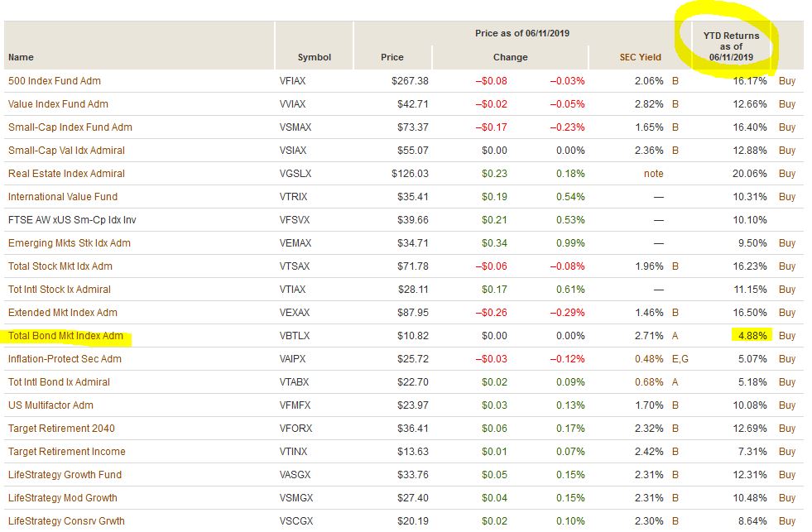Click Buy for 500 Index Fund Adm
Viewport: 812px width, 532px height.
click(x=786, y=81)
